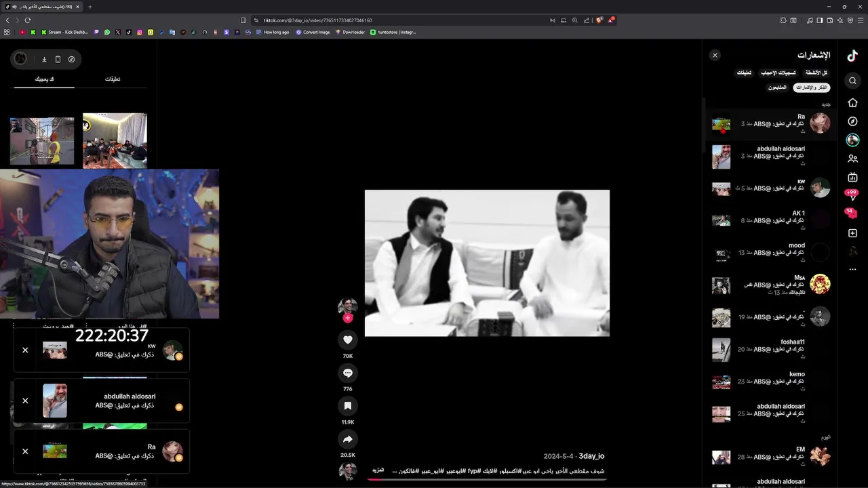
Task: Open recommended game video thumbnail beside it
Action: [x=42, y=140]
